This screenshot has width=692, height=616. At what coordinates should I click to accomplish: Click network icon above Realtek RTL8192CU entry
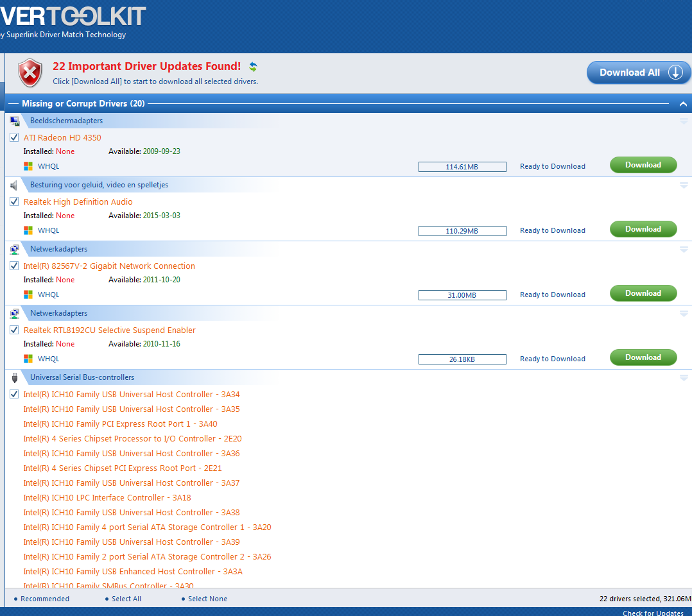(15, 314)
